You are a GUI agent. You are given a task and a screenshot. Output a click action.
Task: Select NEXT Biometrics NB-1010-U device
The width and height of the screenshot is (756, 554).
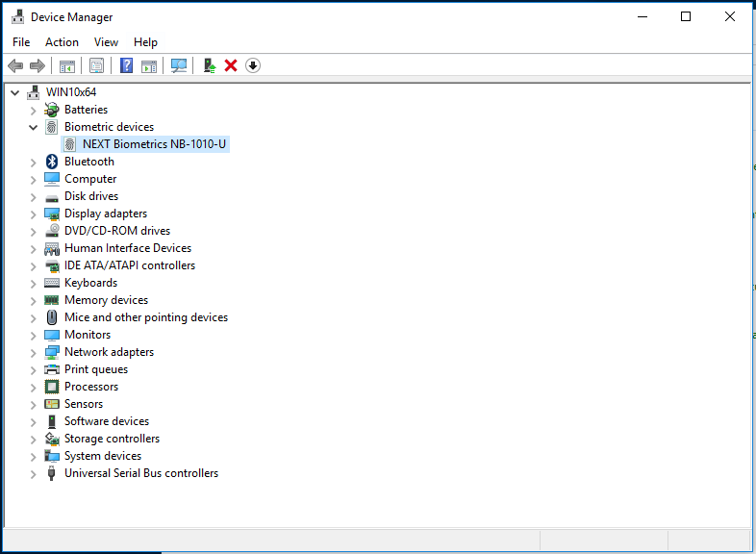(x=154, y=144)
